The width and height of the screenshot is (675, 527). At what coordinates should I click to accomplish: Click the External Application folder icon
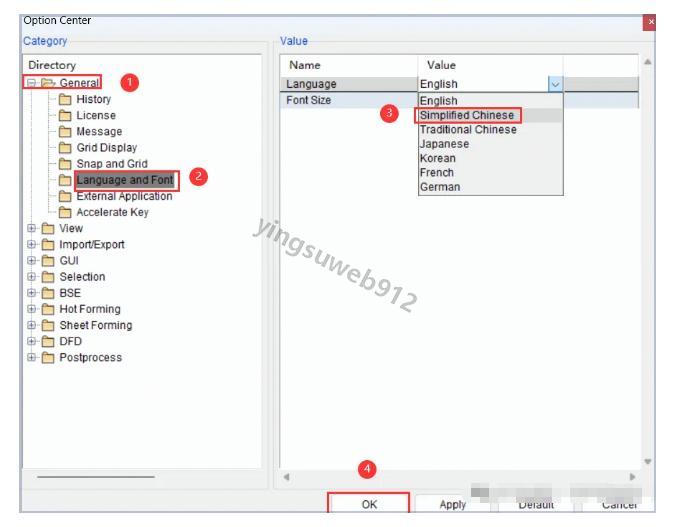tap(65, 196)
